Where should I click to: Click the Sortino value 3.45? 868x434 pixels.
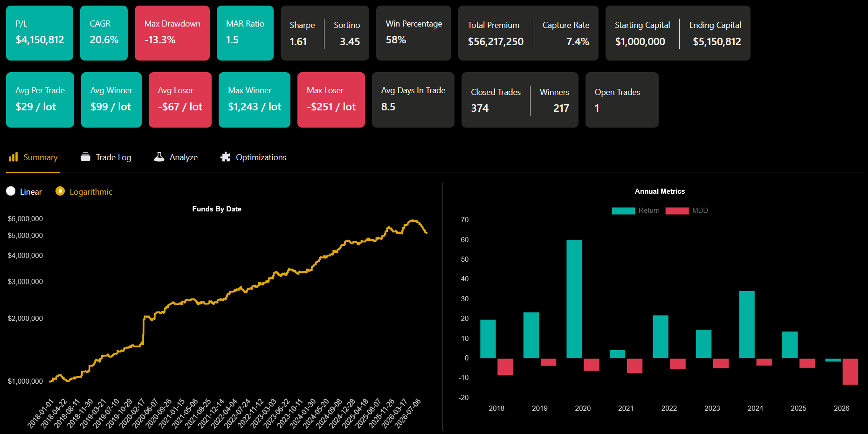tap(350, 42)
